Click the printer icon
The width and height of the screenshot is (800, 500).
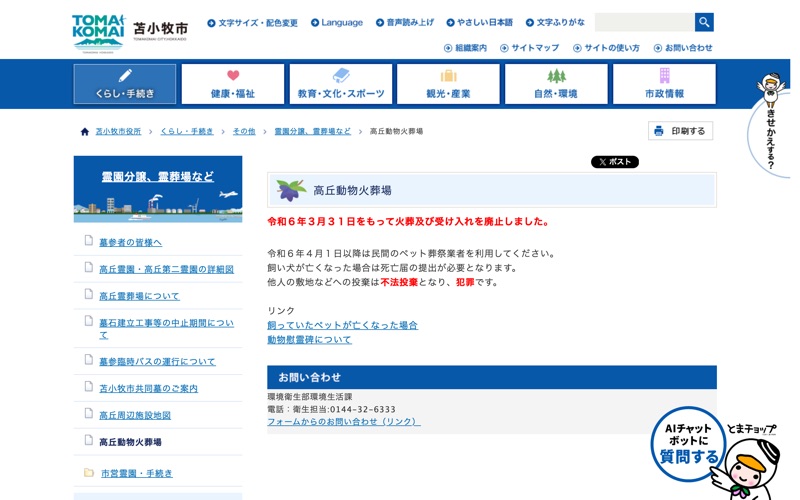tap(659, 131)
